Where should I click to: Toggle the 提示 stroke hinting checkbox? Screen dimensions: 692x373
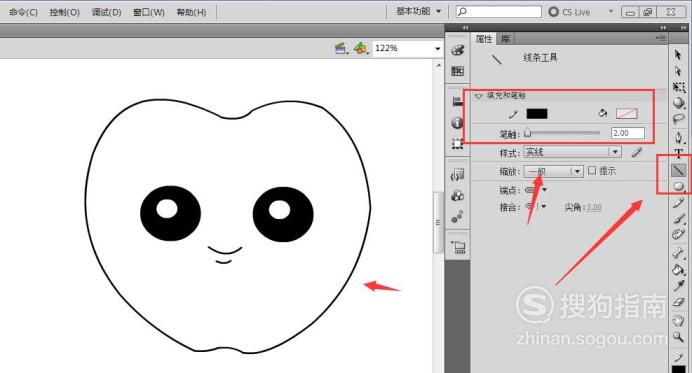coord(592,170)
